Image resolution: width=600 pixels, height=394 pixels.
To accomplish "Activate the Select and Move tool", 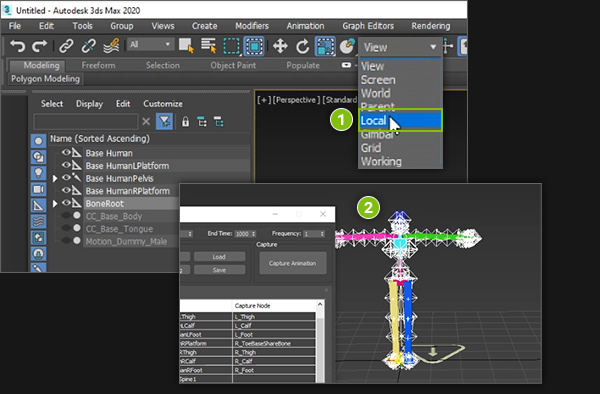I will click(280, 47).
